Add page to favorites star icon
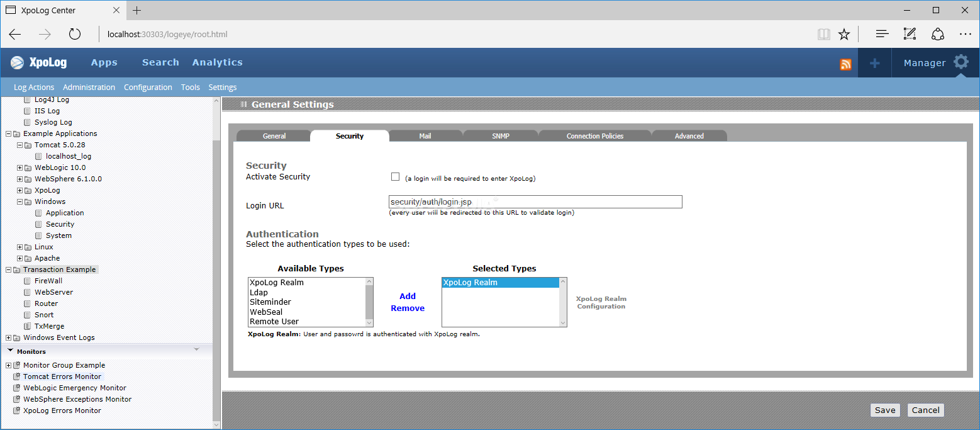Screen dimensions: 980x430 (x=844, y=34)
